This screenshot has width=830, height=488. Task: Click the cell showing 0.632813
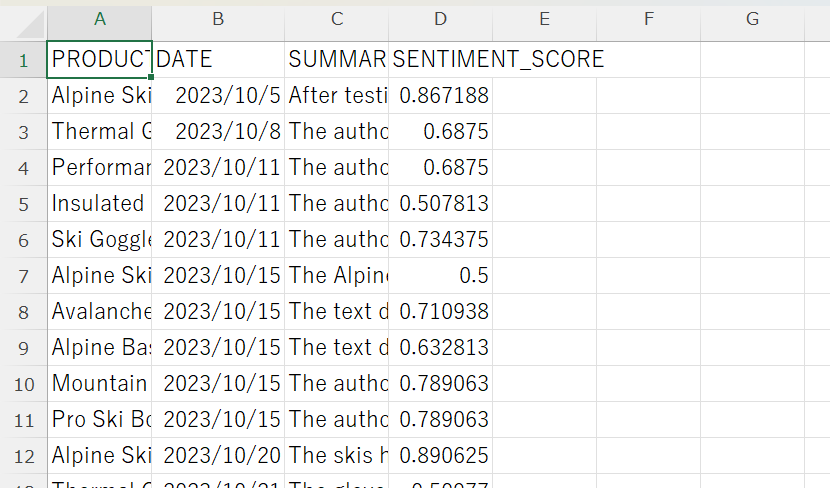[x=440, y=348]
